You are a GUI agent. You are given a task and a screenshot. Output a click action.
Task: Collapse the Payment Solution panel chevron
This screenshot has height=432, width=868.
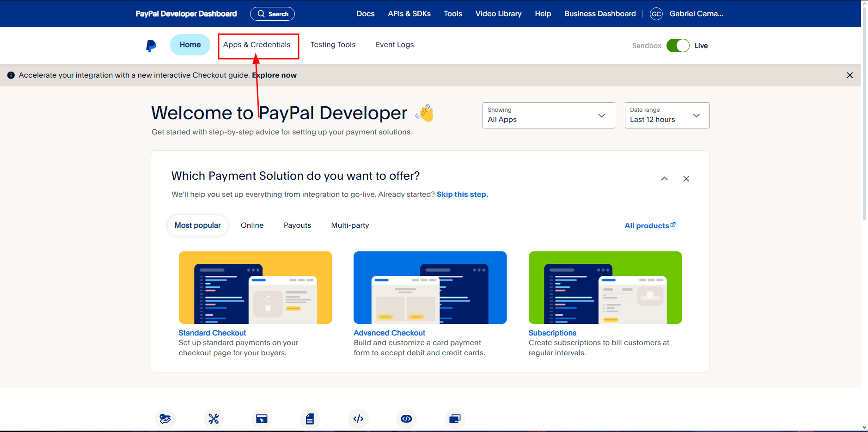tap(664, 178)
